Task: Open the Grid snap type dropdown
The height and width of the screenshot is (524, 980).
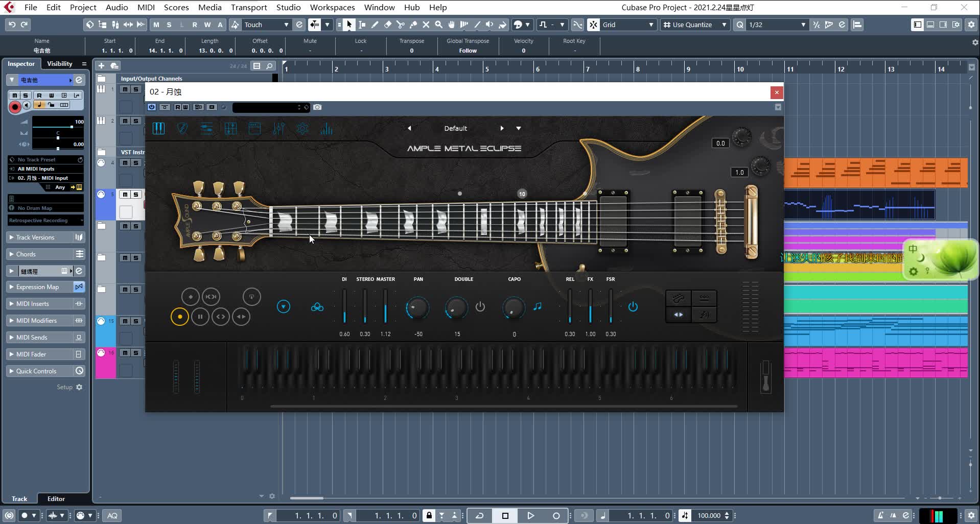Action: 628,25
